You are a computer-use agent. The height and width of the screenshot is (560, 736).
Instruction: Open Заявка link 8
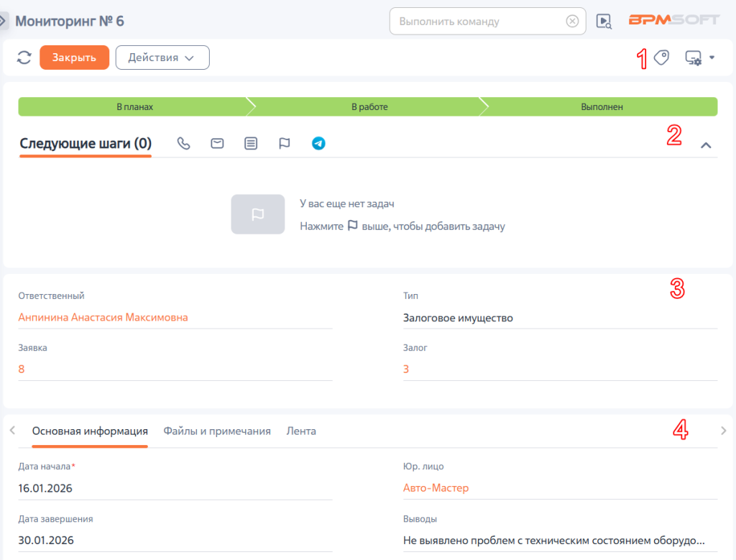(x=21, y=369)
